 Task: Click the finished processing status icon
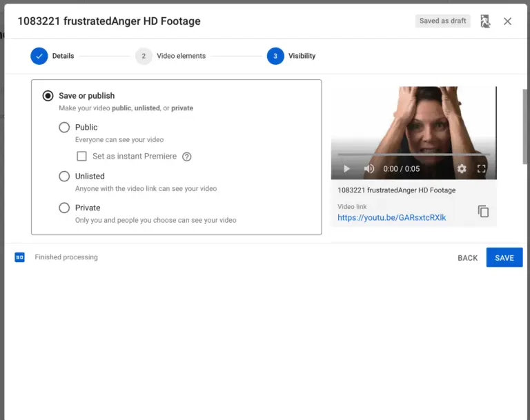[20, 257]
